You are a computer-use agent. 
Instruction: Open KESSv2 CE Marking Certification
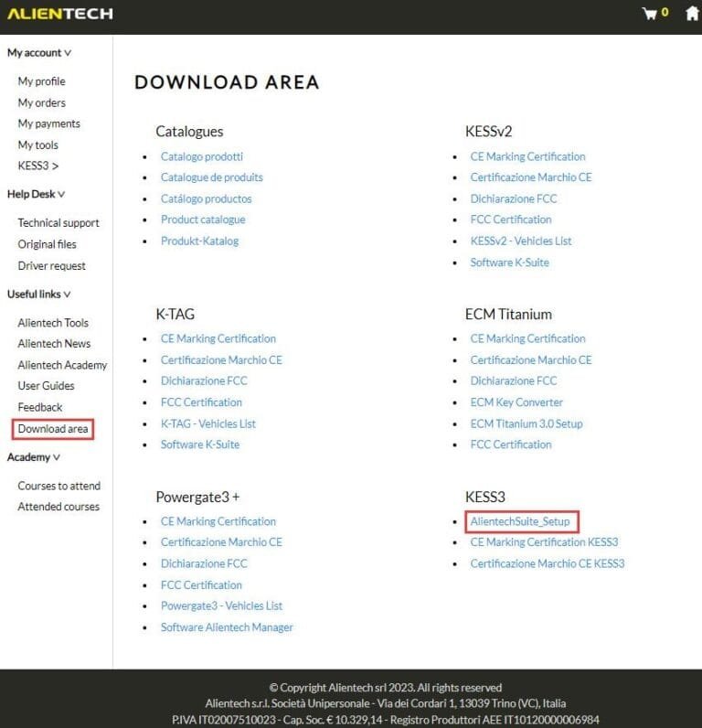pos(527,156)
